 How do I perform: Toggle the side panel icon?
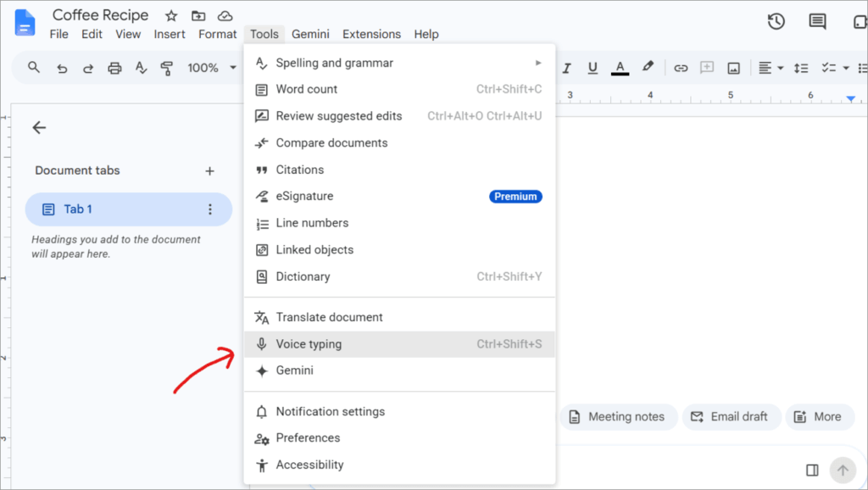[x=812, y=470]
